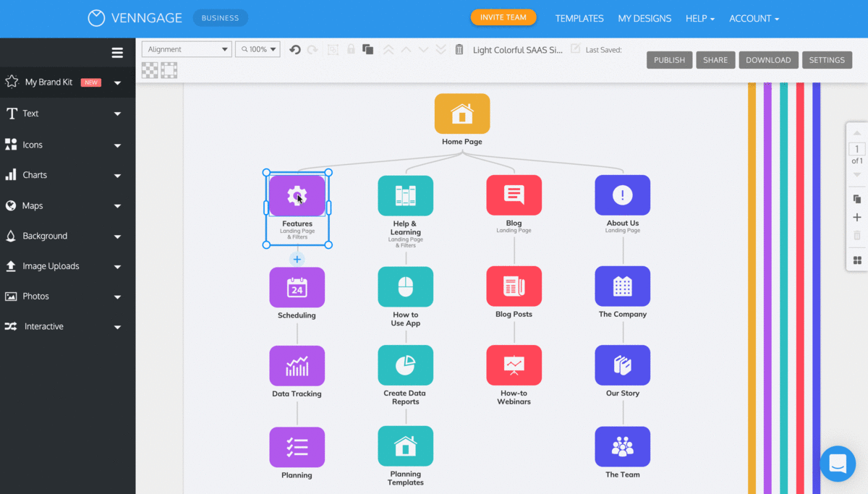Select the Planning checklist icon
Screen dimensions: 868x494
tap(297, 447)
